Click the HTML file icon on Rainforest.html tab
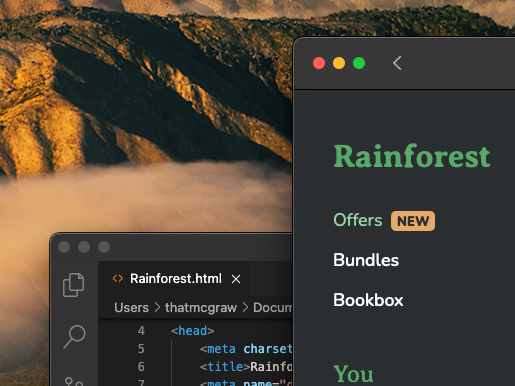515x386 pixels. (118, 278)
